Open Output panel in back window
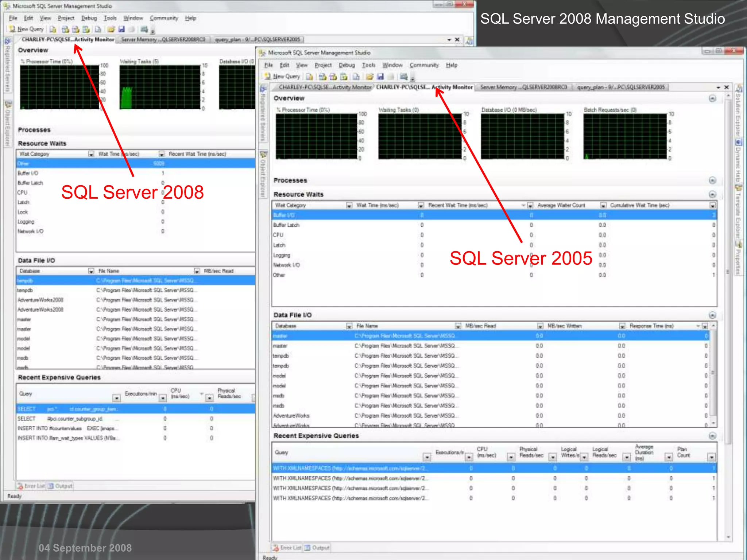The width and height of the screenshot is (747, 560). click(61, 486)
